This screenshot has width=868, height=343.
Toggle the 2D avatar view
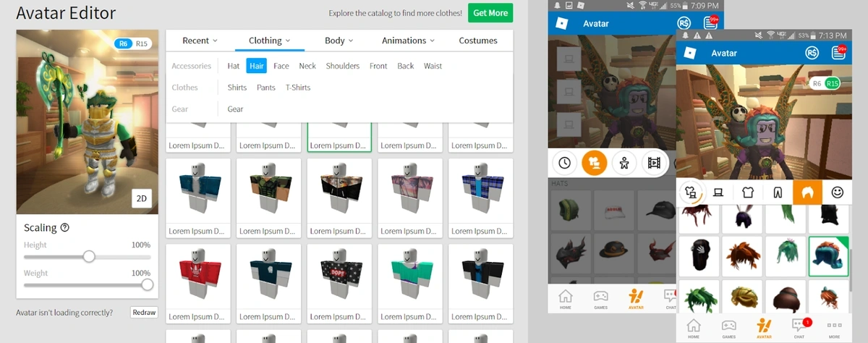(142, 199)
